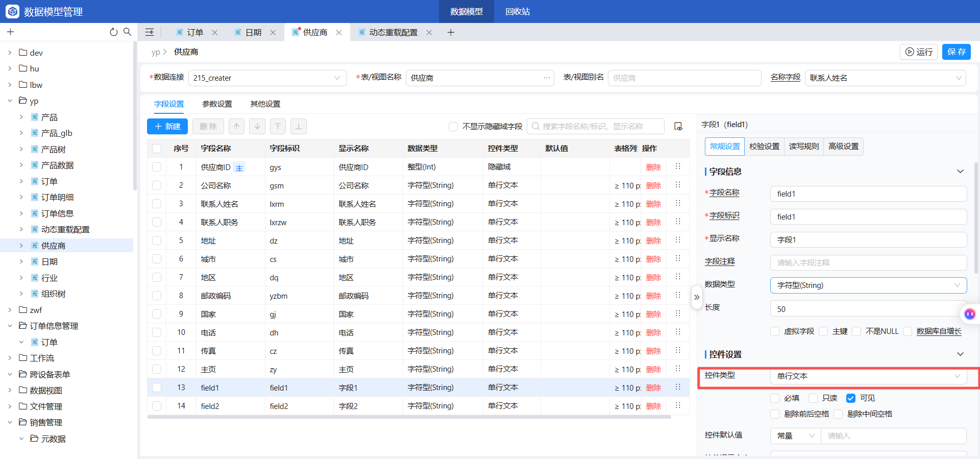Close the 订单 tab

(215, 33)
